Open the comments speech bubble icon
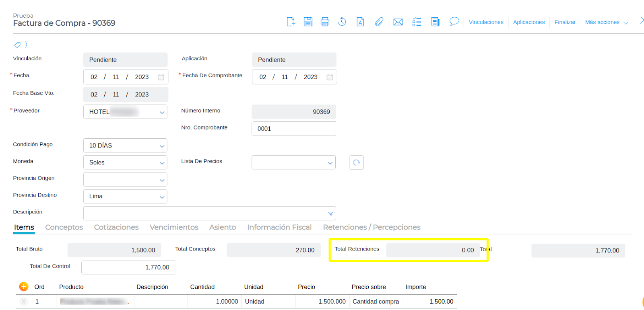 [454, 21]
